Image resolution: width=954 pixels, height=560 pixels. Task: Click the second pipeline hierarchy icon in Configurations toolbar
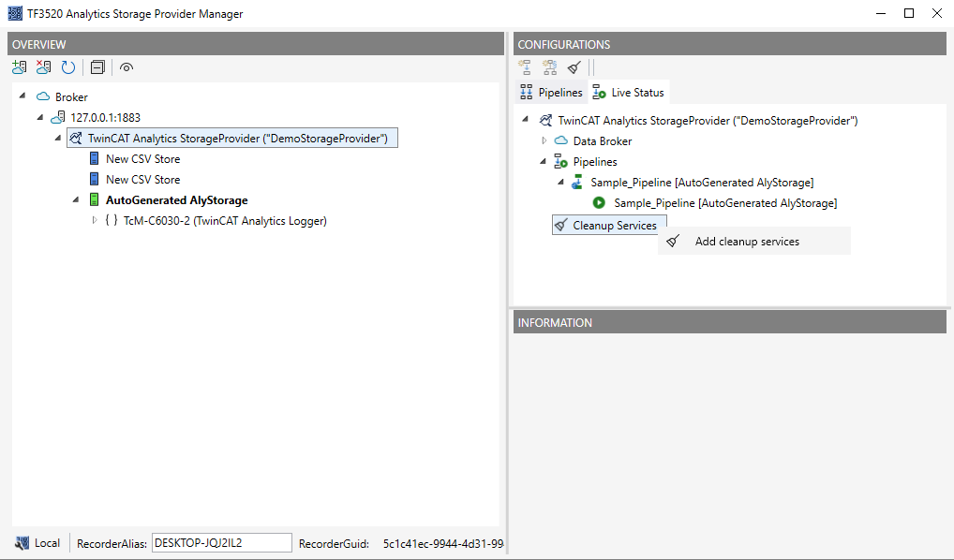pos(549,67)
